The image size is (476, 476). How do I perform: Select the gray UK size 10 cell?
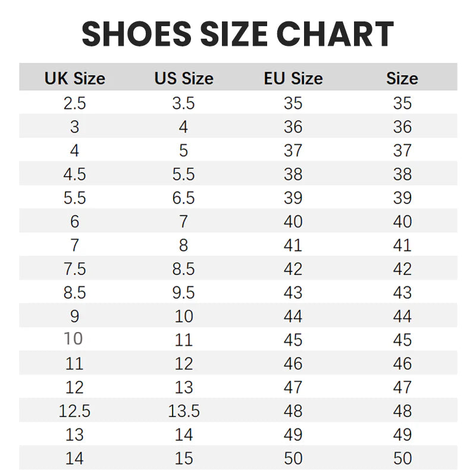(x=73, y=339)
